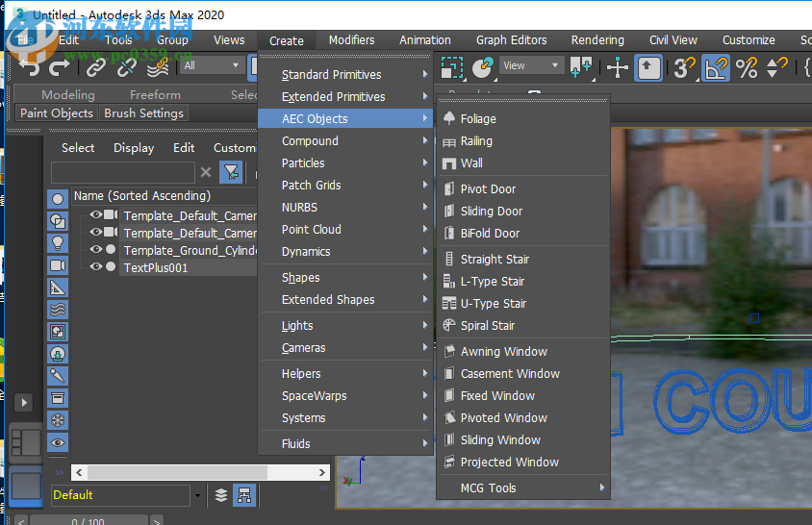The image size is (812, 525).
Task: Toggle the Angle Snap icon
Action: coord(716,68)
